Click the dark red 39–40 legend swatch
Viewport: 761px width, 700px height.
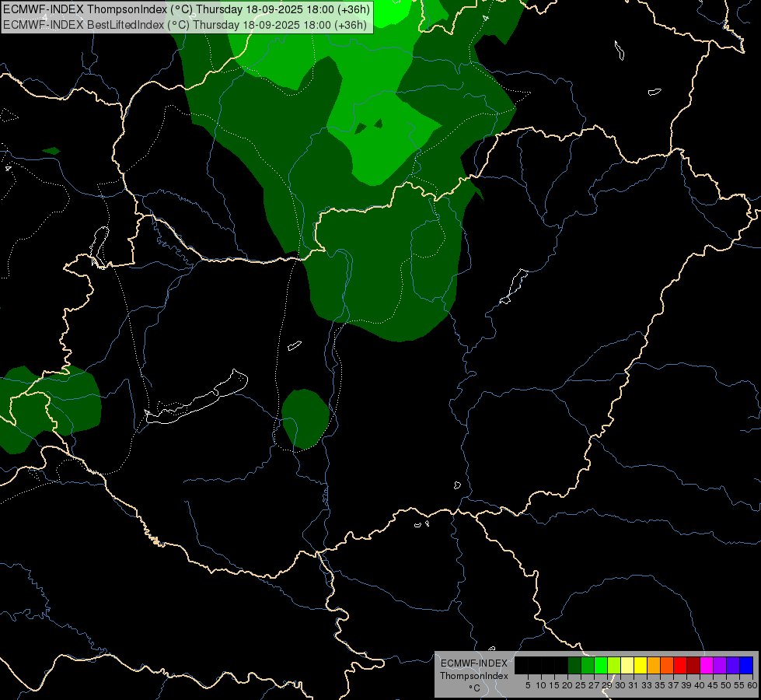(693, 665)
